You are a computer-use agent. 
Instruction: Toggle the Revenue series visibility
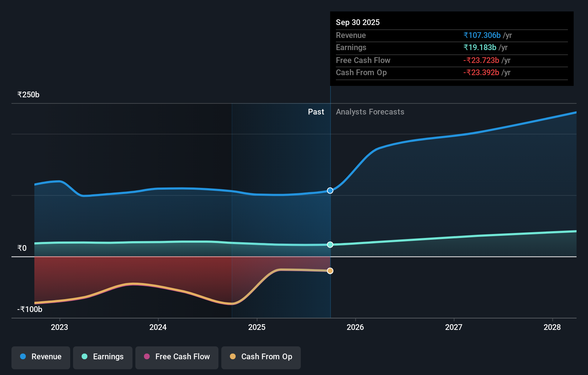pos(40,357)
